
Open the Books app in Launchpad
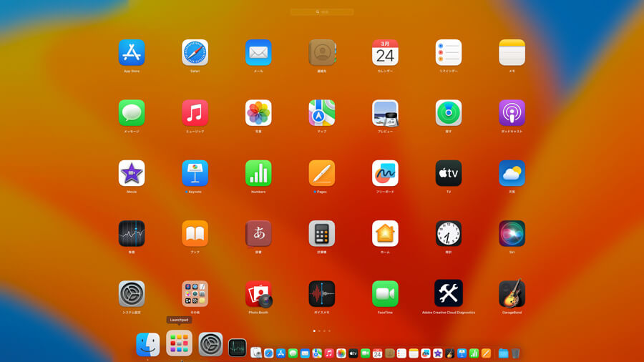(x=195, y=233)
